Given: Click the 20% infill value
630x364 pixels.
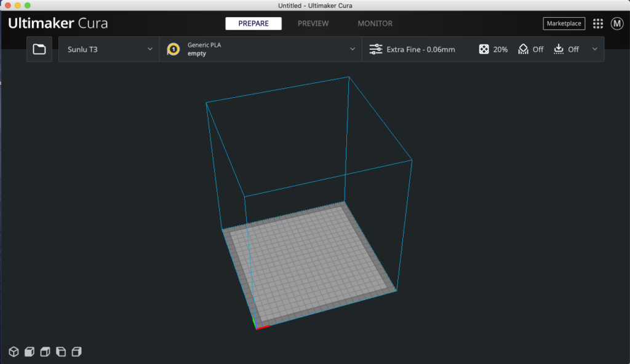Looking at the screenshot, I should pos(500,49).
